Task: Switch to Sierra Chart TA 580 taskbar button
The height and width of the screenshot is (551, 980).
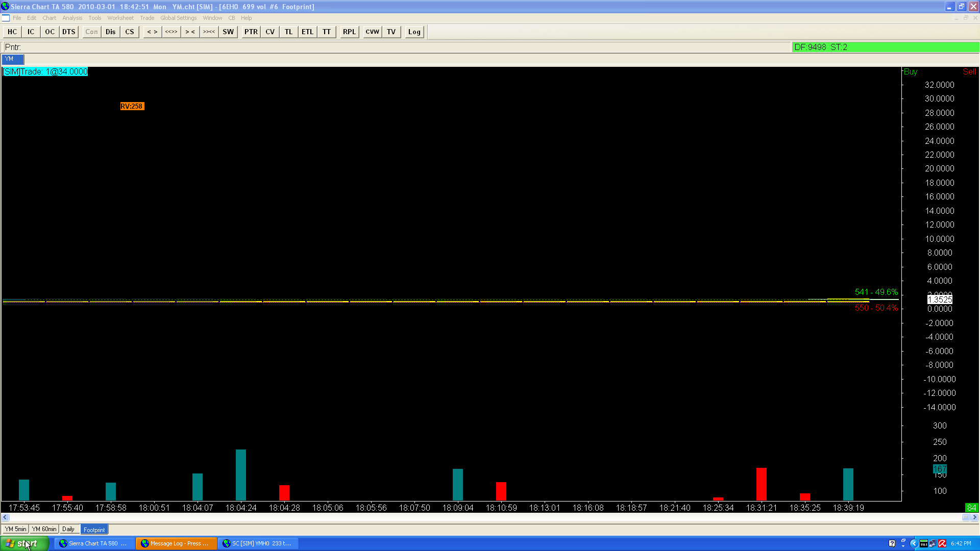Action: point(94,543)
